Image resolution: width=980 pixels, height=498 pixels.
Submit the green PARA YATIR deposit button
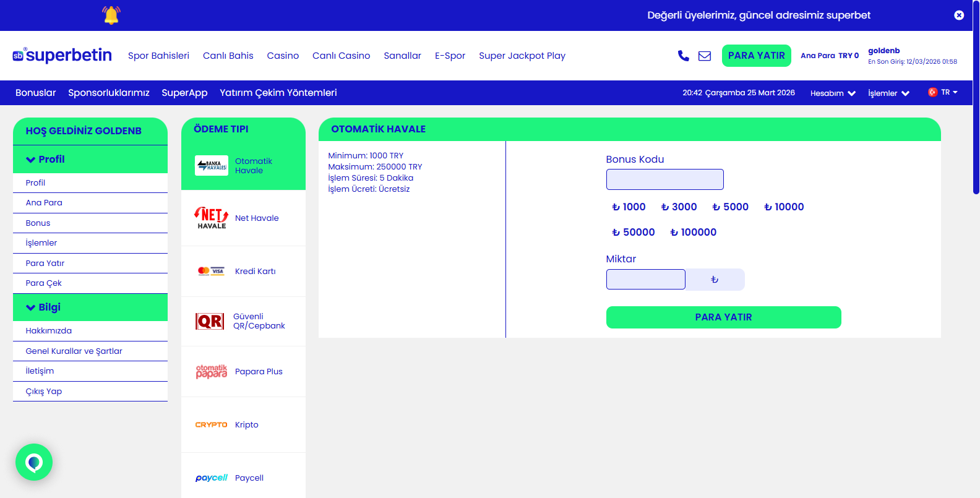724,317
